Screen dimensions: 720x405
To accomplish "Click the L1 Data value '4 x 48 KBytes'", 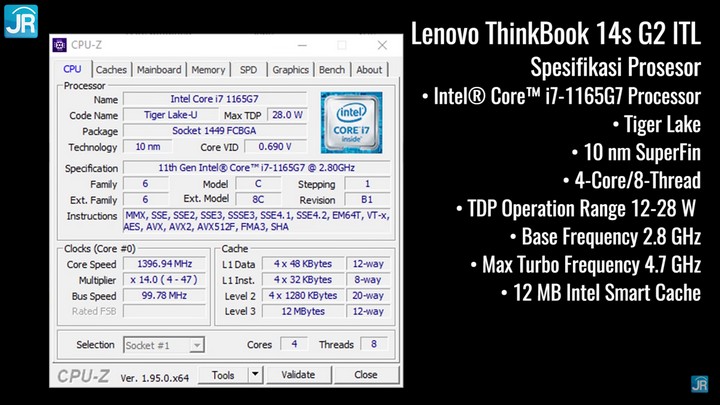I will [x=303, y=264].
